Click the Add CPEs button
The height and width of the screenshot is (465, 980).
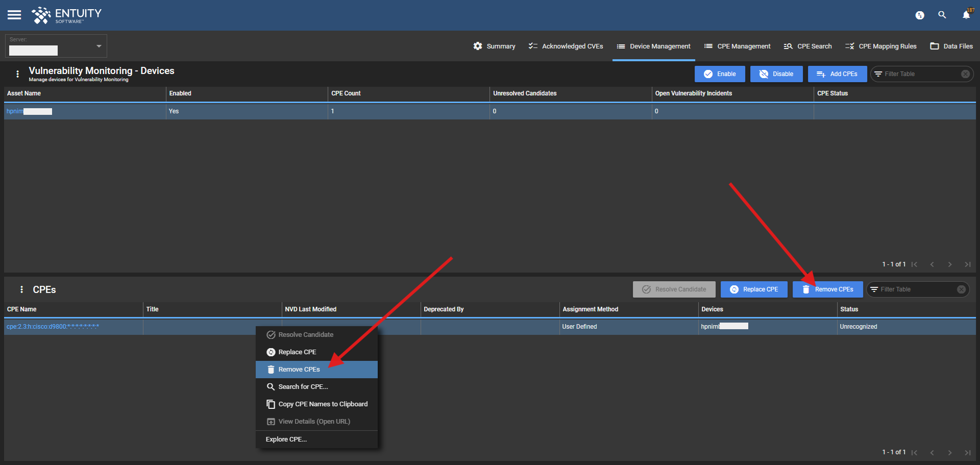click(837, 74)
